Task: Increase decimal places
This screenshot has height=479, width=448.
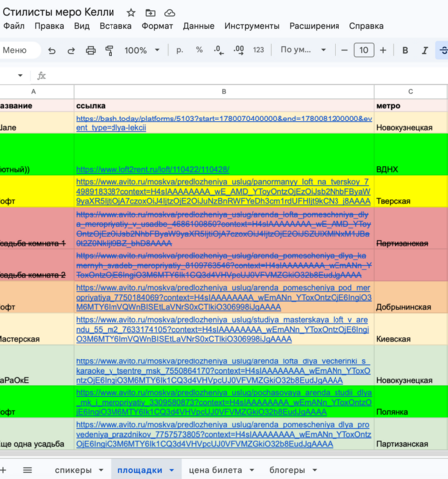Action: point(239,50)
